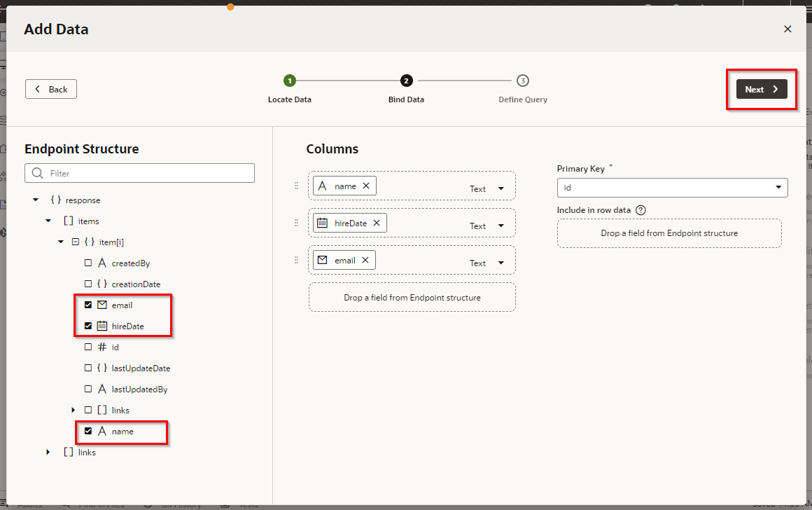Viewport: 812px width, 510px height.
Task: Remove the name column with its X icon
Action: (365, 186)
